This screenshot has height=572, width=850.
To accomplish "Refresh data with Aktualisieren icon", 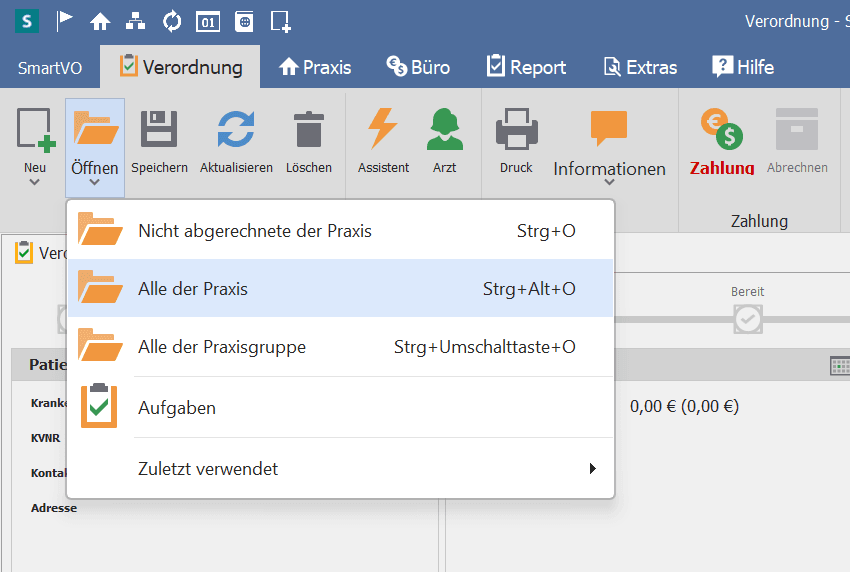I will 236,129.
